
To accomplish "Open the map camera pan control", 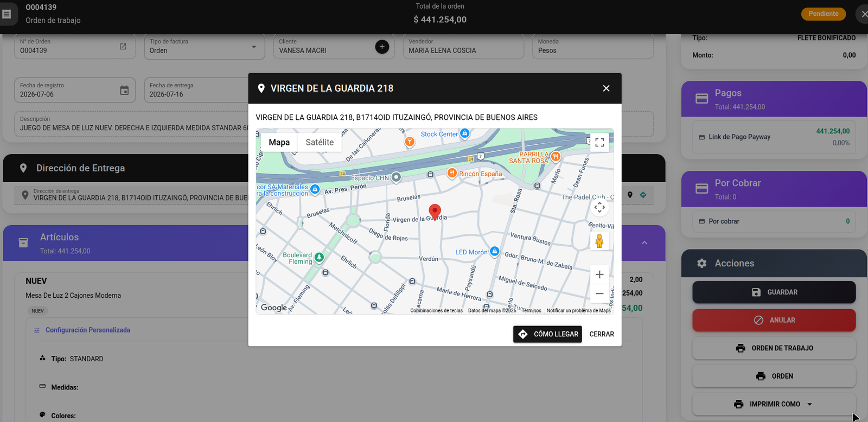I will tap(599, 207).
